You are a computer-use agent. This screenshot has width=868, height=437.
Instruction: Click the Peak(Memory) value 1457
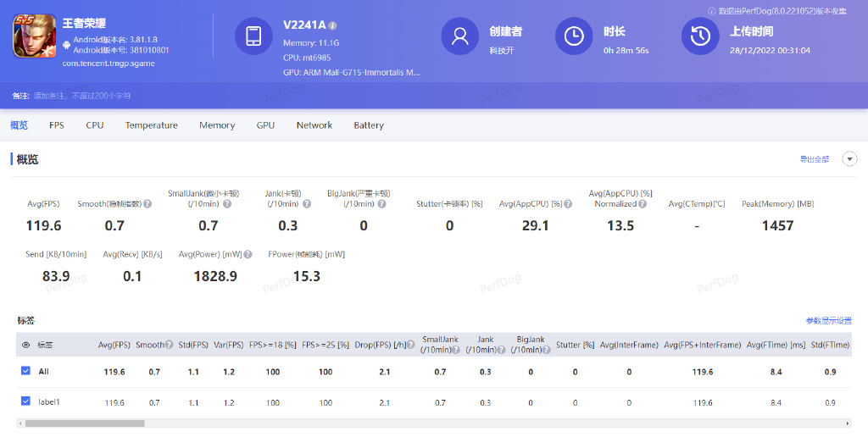click(x=778, y=225)
